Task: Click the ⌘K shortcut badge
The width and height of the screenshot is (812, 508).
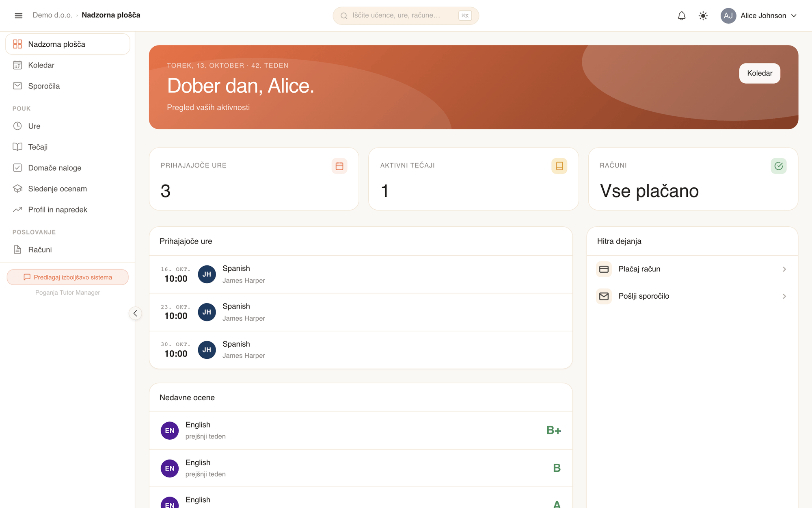Action: (465, 16)
